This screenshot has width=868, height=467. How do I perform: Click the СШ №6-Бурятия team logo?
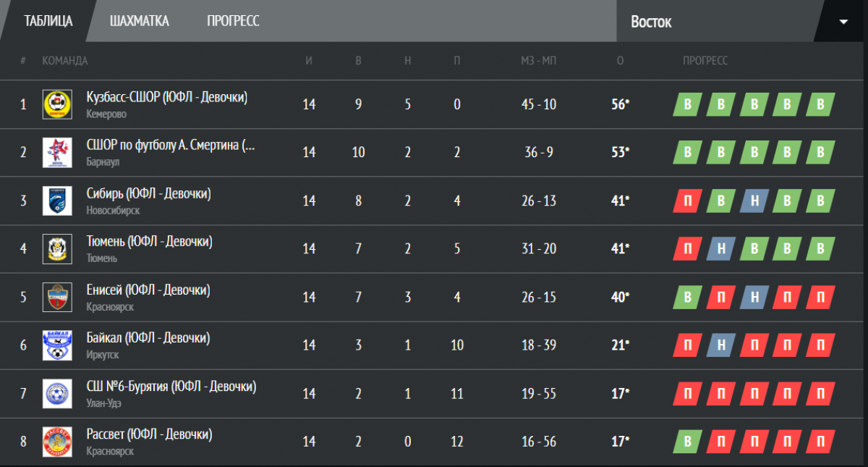56,393
